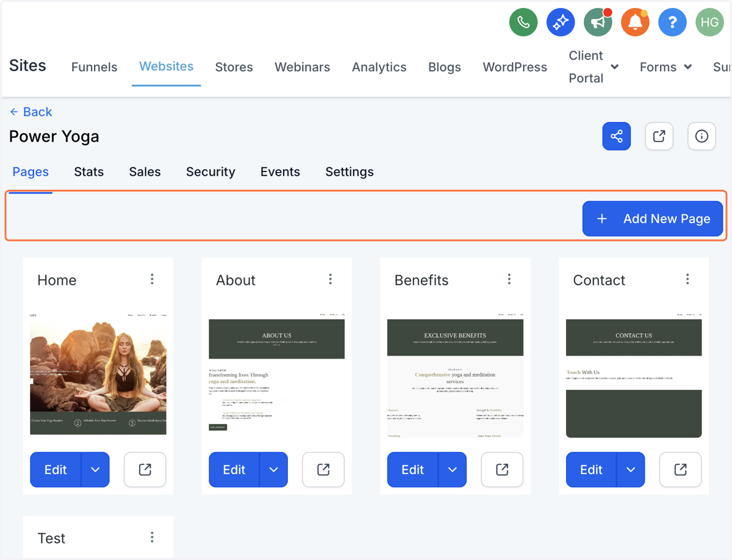Click the Home page thumbnail preview
This screenshot has width=732, height=560.
[x=98, y=375]
